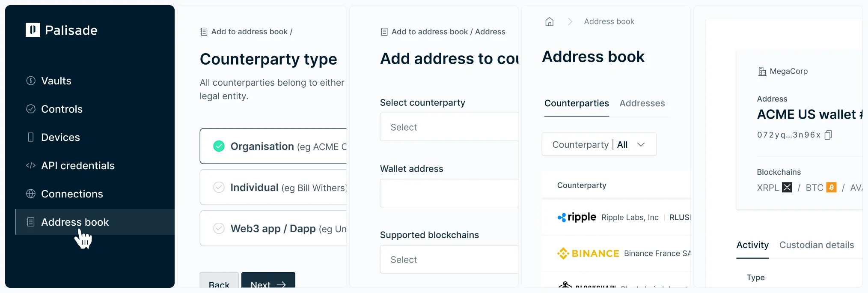Choose the Individual counterparty option
The height and width of the screenshot is (293, 868).
[273, 188]
